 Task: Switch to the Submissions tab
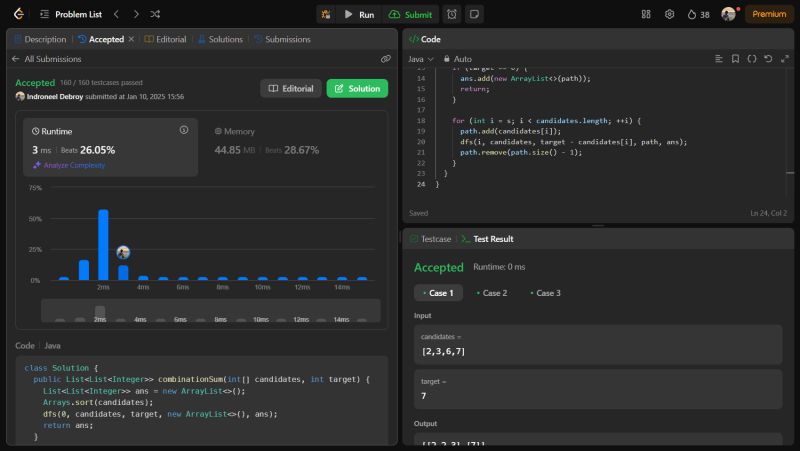click(x=282, y=39)
